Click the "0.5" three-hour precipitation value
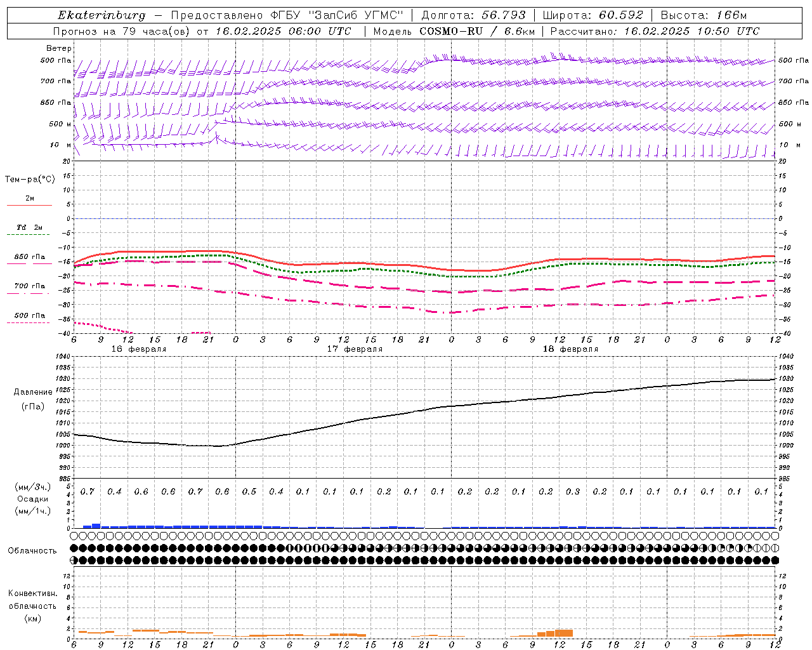This screenshot has height=650, width=812. [x=249, y=491]
